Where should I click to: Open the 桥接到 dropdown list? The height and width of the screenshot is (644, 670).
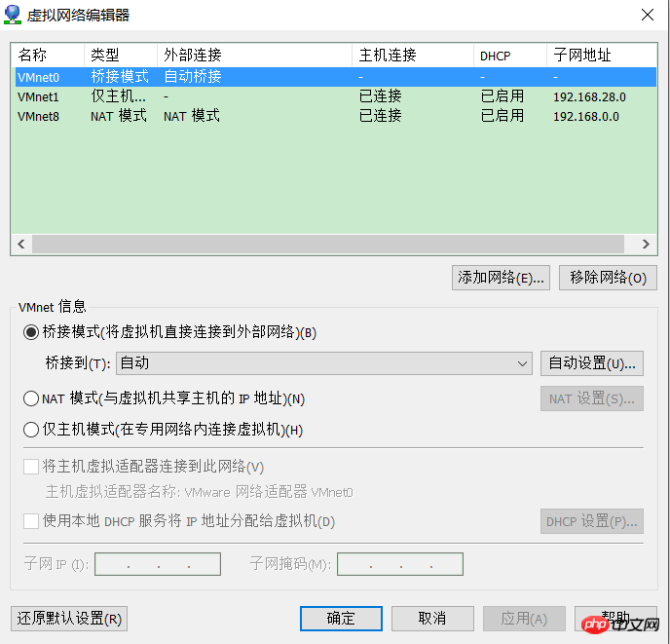click(x=324, y=363)
